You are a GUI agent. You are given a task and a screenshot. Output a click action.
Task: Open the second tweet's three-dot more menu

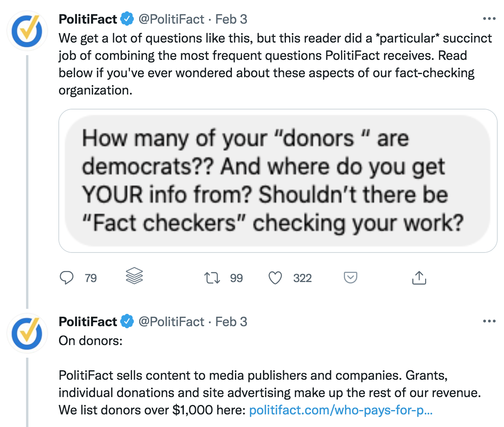tap(489, 321)
